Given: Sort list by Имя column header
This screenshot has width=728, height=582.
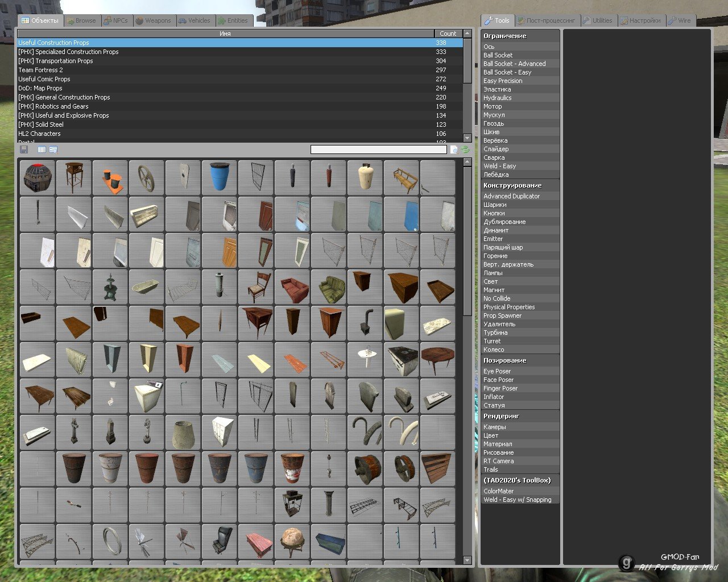Looking at the screenshot, I should [x=225, y=34].
